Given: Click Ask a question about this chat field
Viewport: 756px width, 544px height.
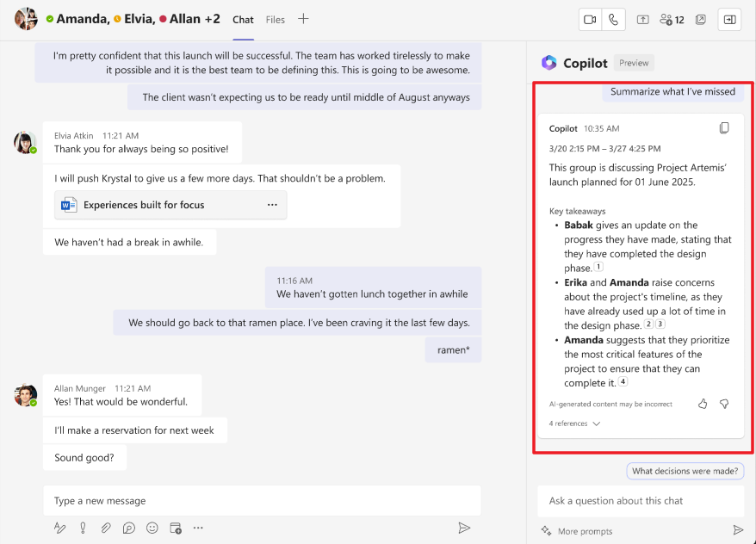Looking at the screenshot, I should click(641, 501).
